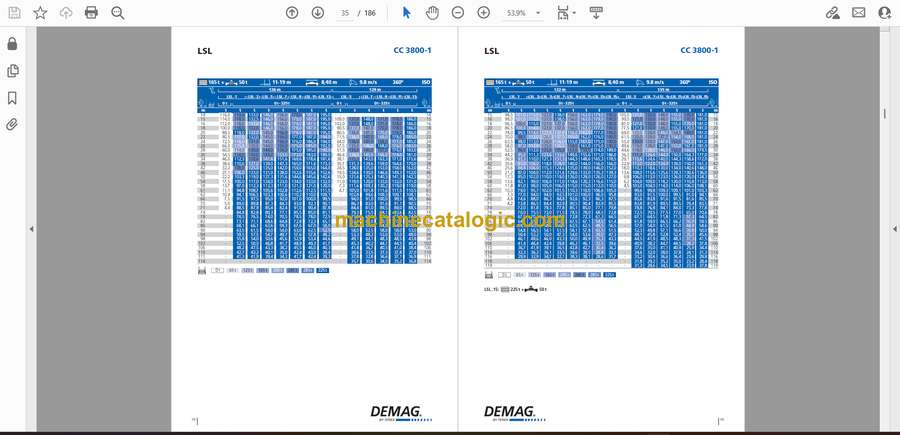Print the document using printer icon
The image size is (900, 435).
point(91,13)
